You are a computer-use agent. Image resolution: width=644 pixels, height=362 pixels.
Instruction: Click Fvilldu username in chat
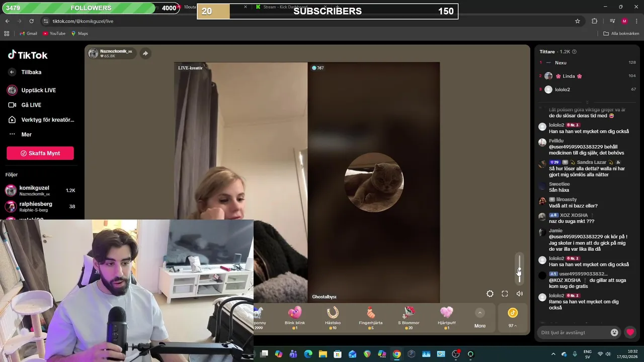click(x=556, y=141)
